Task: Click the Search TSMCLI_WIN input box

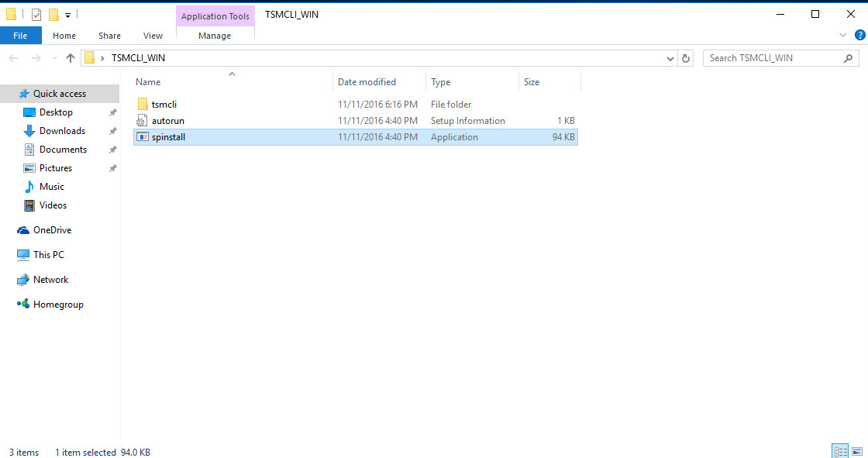Action: pyautogui.click(x=772, y=58)
